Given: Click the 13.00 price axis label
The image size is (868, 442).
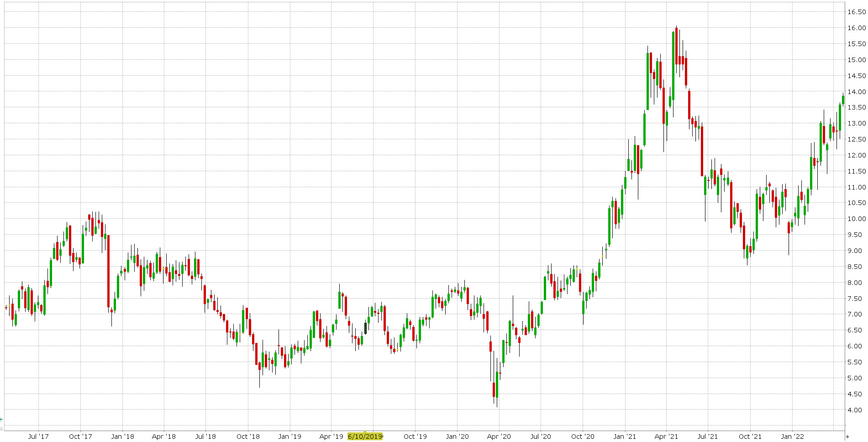Looking at the screenshot, I should (x=857, y=123).
